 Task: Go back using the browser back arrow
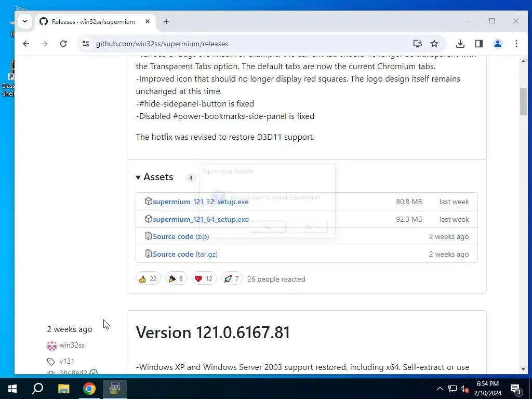click(26, 44)
